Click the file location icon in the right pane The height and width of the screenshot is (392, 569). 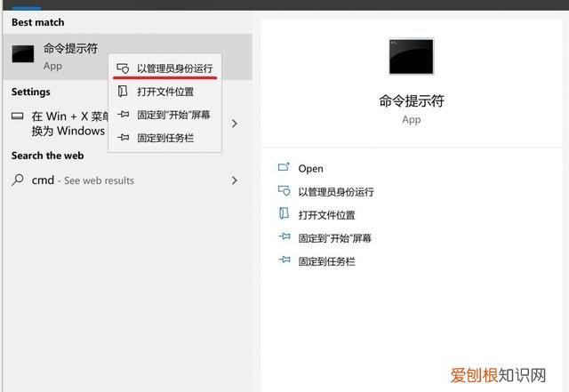click(x=284, y=213)
